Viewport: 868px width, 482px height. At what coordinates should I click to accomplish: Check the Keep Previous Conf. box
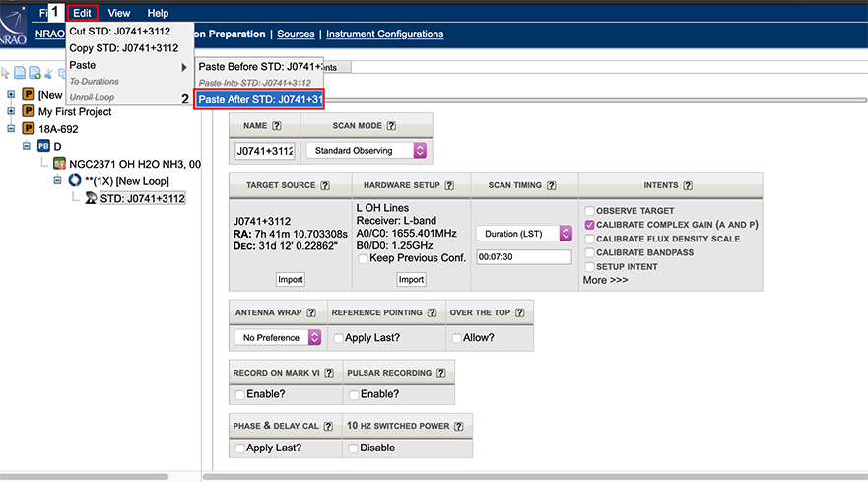click(364, 258)
